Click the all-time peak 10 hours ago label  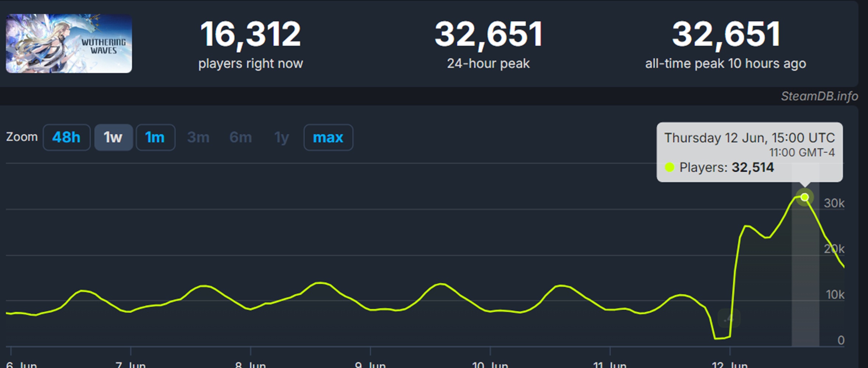point(725,64)
